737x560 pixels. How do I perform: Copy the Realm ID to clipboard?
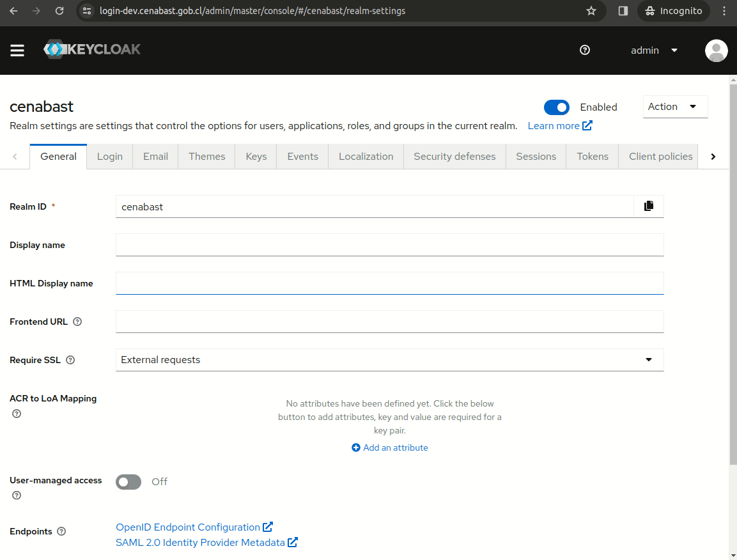point(648,206)
